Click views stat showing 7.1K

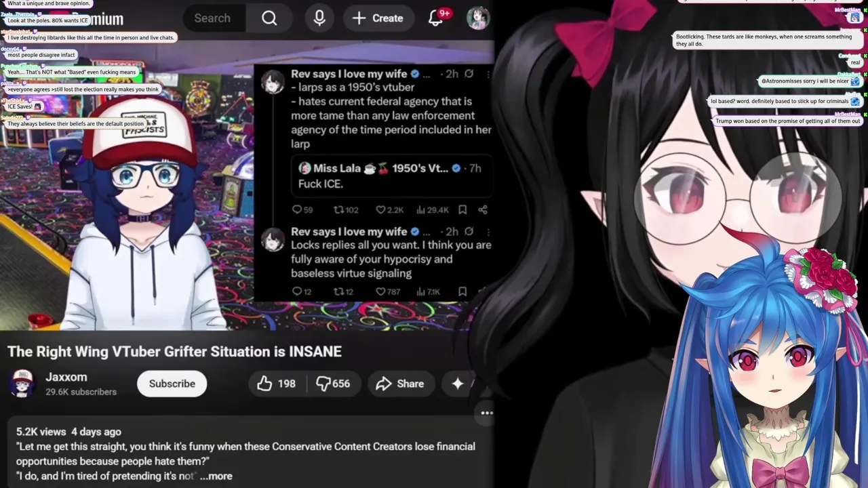[430, 291]
